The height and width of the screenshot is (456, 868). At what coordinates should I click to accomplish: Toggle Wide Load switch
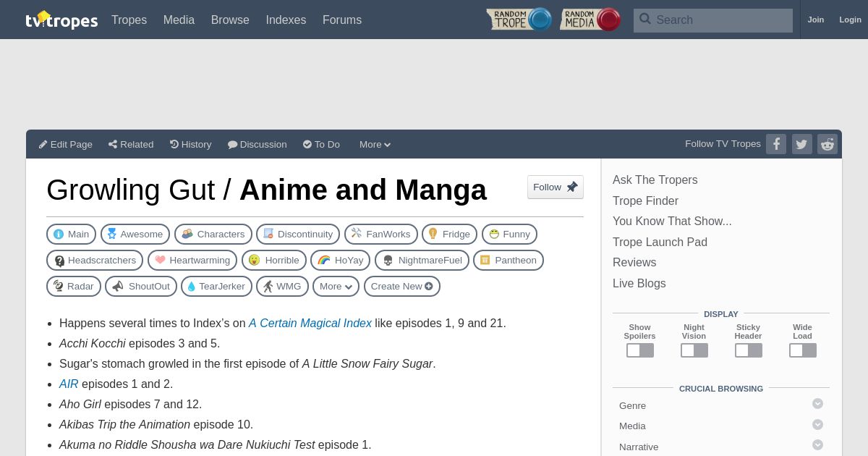click(803, 350)
